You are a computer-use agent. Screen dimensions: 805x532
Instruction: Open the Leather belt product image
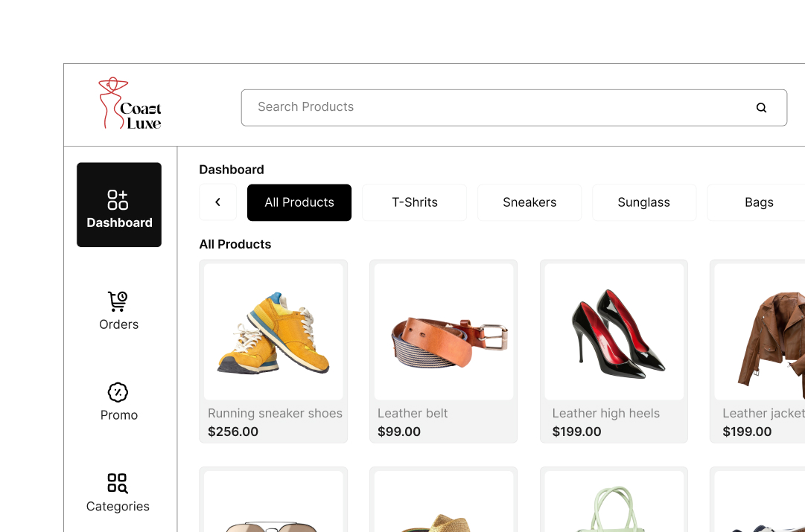pyautogui.click(x=444, y=332)
